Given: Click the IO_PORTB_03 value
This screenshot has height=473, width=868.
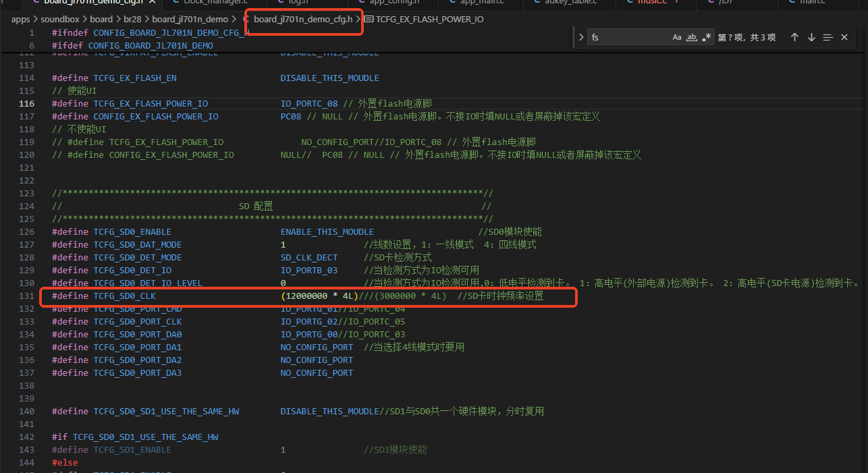Looking at the screenshot, I should (309, 271).
